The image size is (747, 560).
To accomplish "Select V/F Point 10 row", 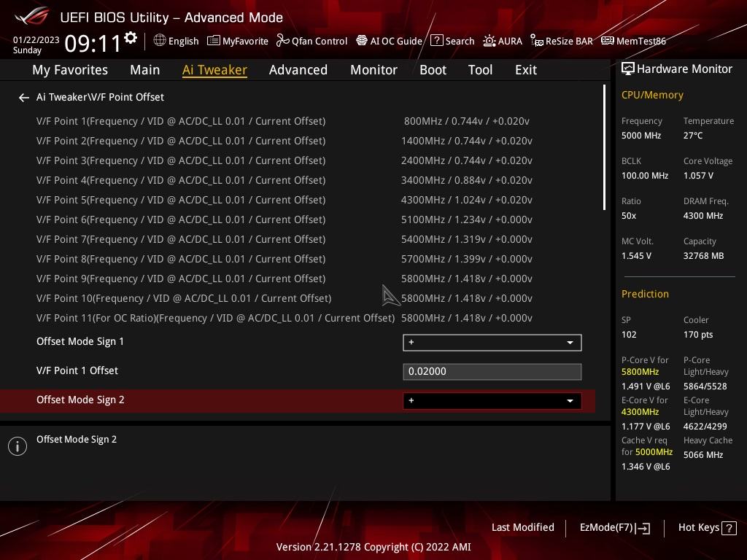I will [298, 298].
